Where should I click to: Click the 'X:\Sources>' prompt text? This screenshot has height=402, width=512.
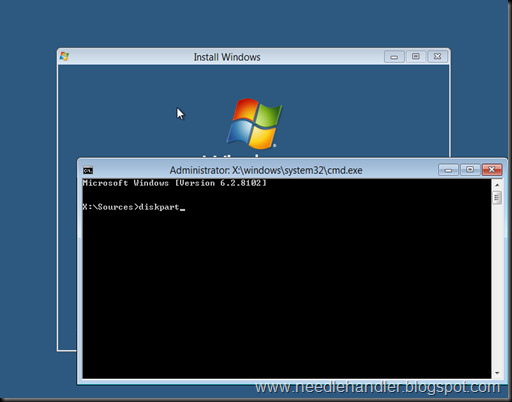click(x=110, y=207)
